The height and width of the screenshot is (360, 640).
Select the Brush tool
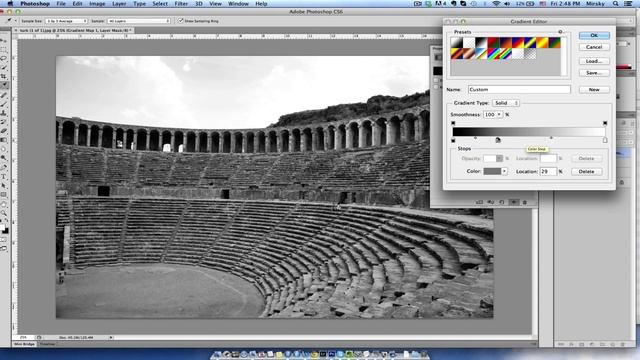[4, 104]
